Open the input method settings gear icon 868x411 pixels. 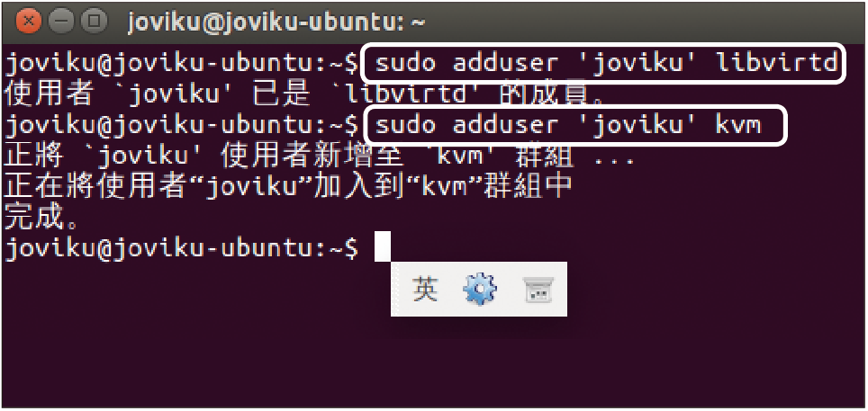coord(480,289)
